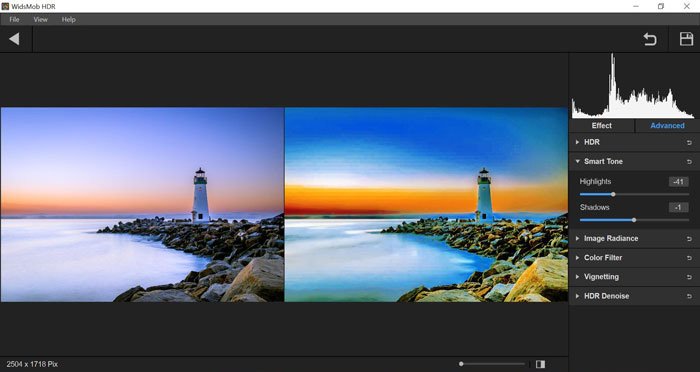Reset the Image Radiance section settings
The image size is (700, 372).
coord(689,239)
